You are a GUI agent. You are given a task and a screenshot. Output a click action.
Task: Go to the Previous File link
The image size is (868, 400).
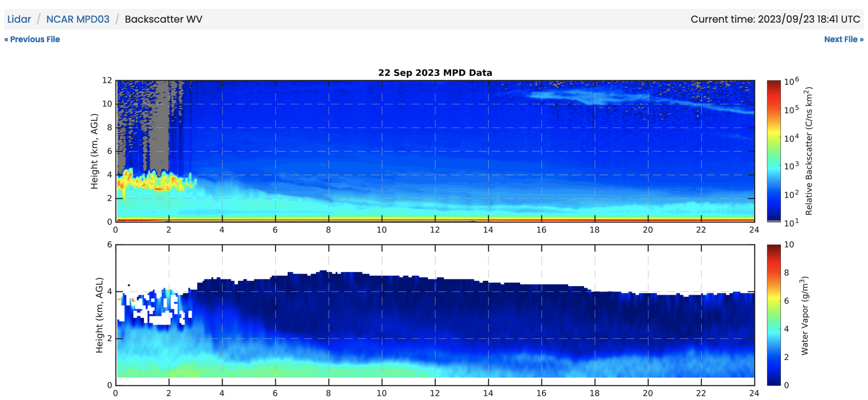click(32, 40)
